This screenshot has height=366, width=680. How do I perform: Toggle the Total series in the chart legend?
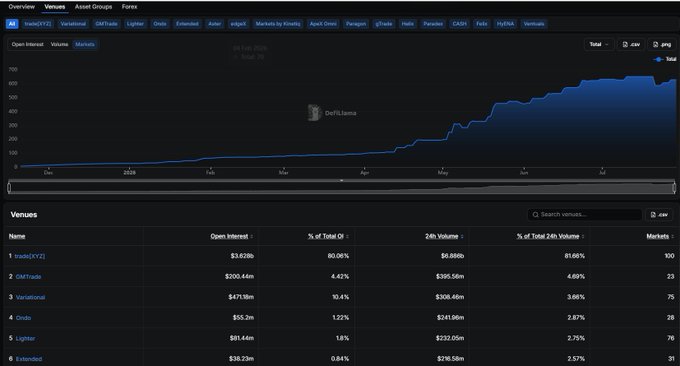pos(665,59)
